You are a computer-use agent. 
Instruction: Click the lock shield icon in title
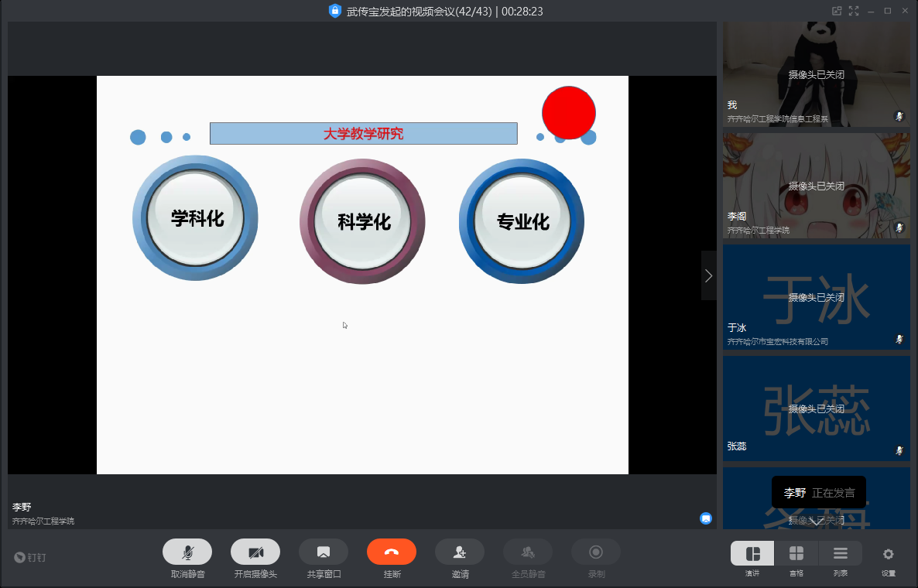(x=335, y=11)
